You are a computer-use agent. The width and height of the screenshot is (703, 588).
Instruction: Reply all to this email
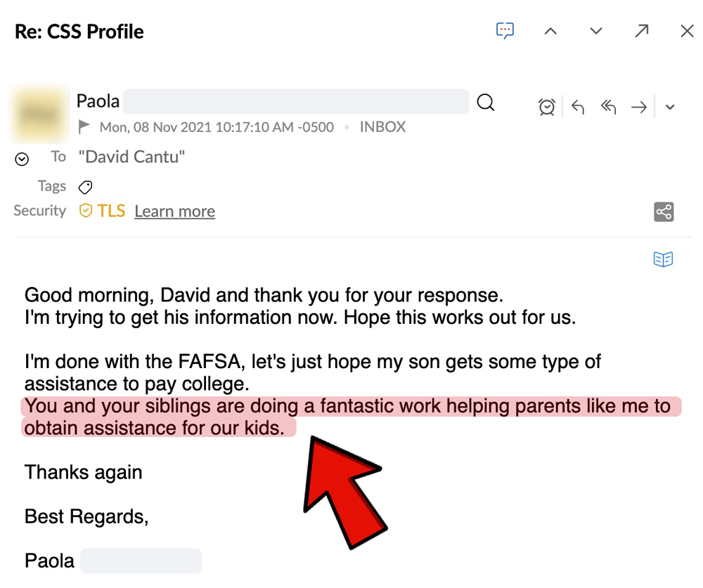608,107
